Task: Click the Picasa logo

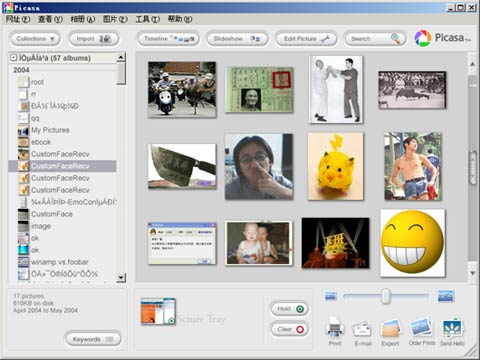Action: coord(442,38)
